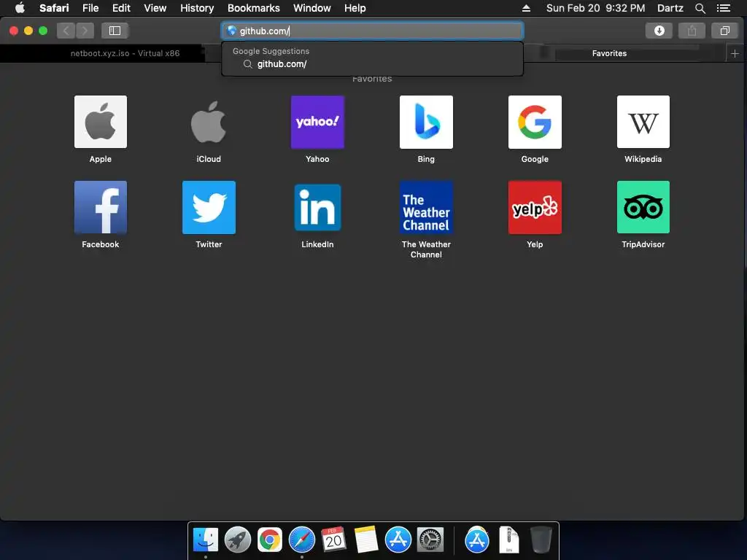Open the Twitter favorite tile
Screen dimensions: 747x560
tap(209, 207)
